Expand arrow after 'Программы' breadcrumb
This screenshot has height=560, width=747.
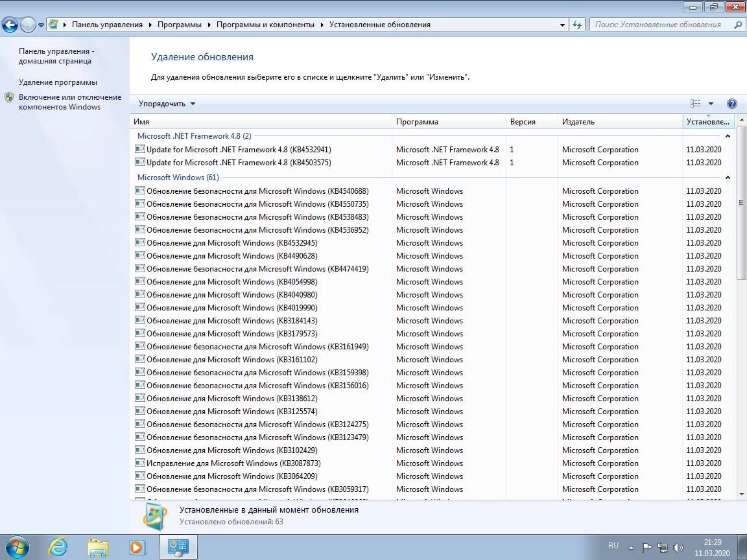(209, 25)
